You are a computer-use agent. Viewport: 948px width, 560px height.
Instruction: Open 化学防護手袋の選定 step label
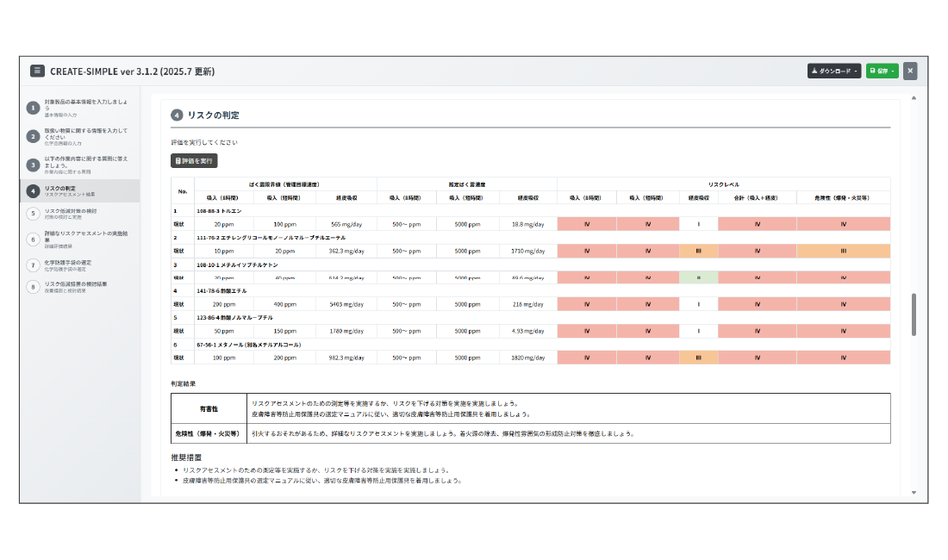[x=68, y=263]
